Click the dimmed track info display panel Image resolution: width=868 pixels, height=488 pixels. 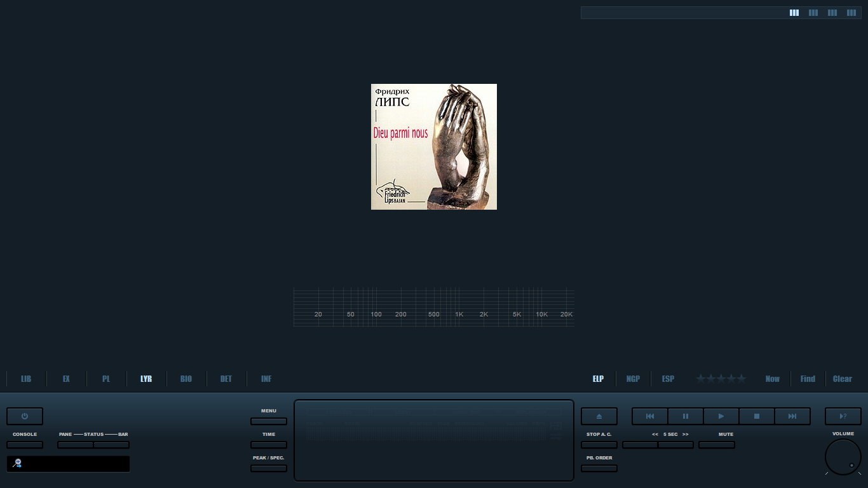434,440
